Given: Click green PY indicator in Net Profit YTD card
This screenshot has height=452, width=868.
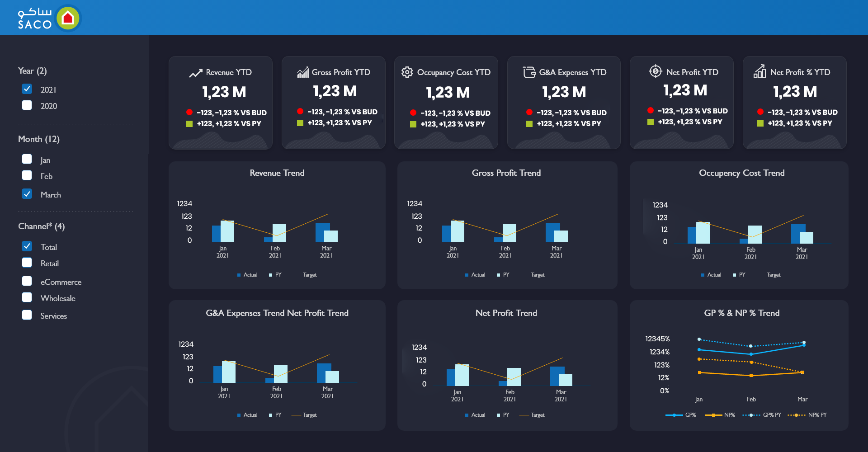Looking at the screenshot, I should point(650,122).
